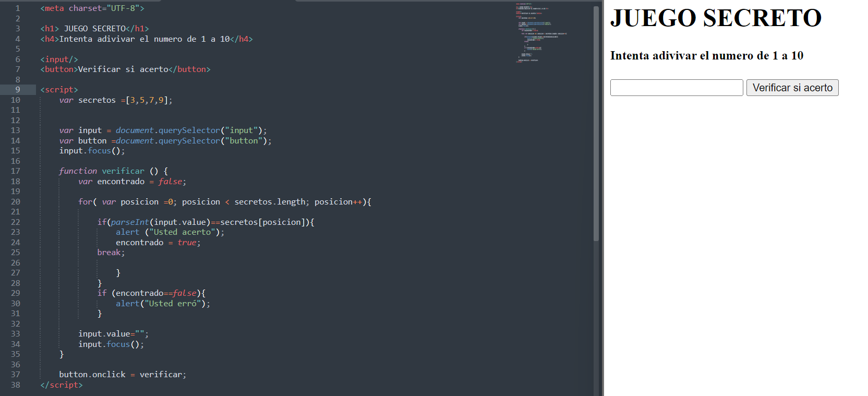Click the "if (encontrado==false){" line
Image resolution: width=868 pixels, height=396 pixels.
(x=151, y=293)
